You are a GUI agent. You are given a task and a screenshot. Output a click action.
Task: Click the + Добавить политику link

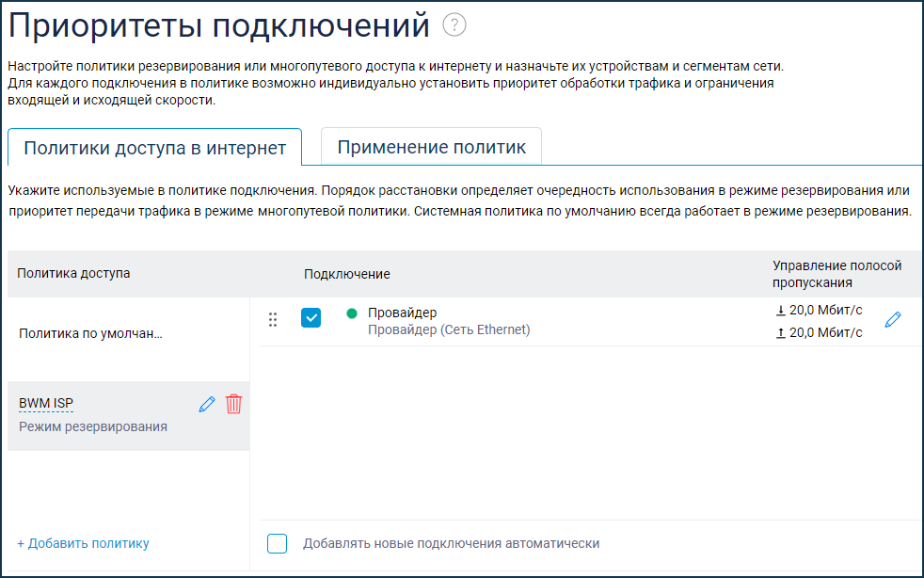coord(83,543)
